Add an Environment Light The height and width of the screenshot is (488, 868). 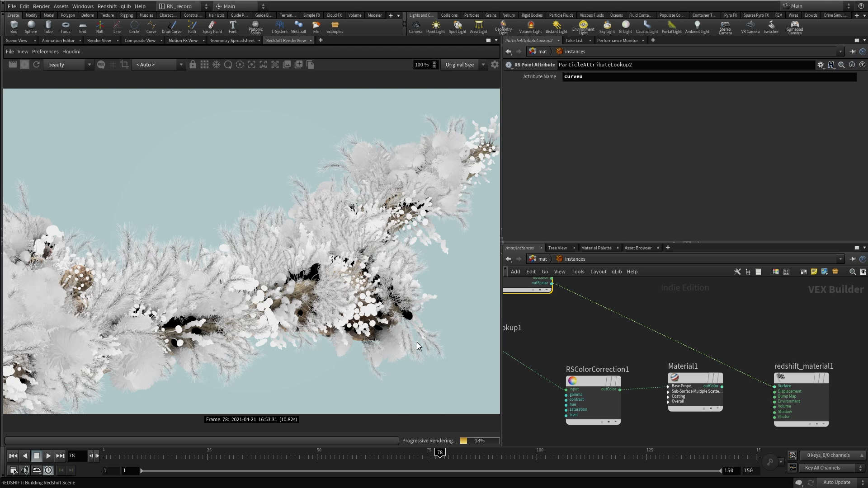pos(583,28)
